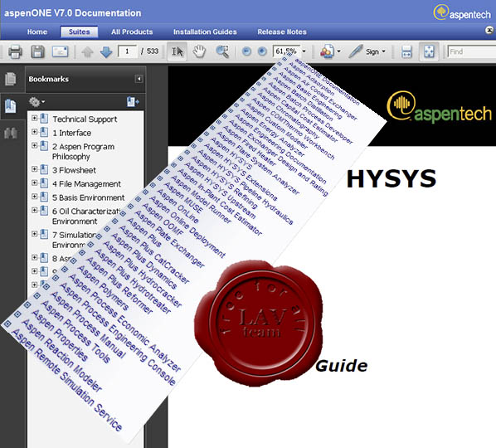Open the Home tab
496x448 pixels.
(x=37, y=32)
